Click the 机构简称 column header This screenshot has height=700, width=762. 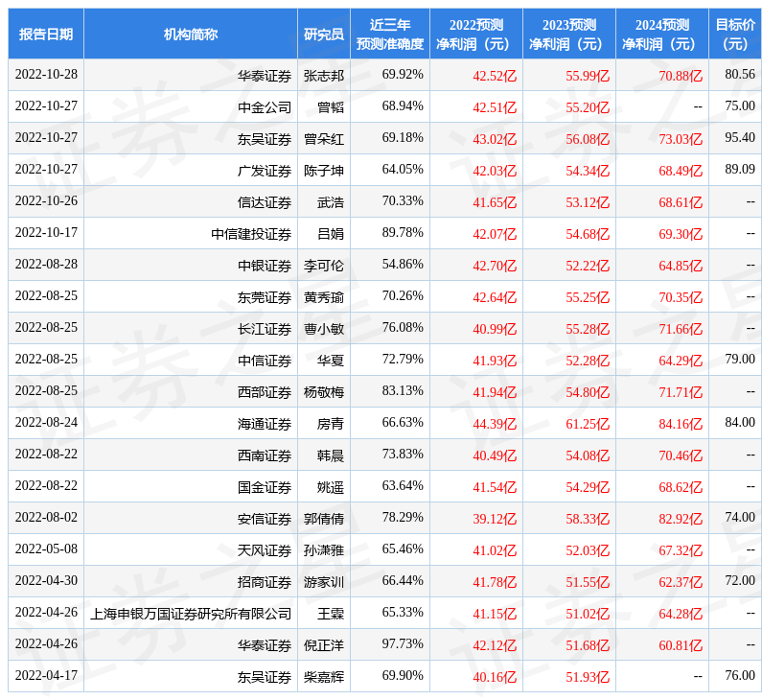[190, 35]
